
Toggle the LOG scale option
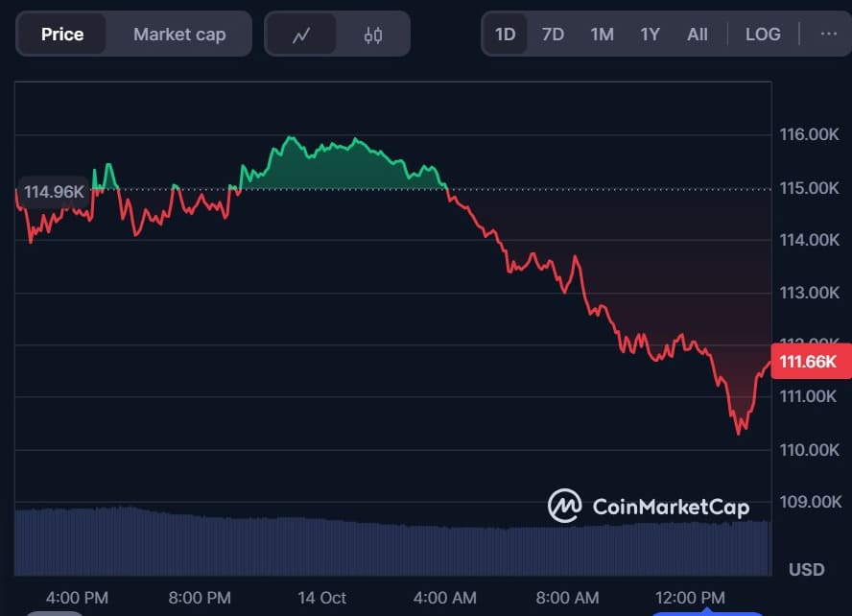763,35
